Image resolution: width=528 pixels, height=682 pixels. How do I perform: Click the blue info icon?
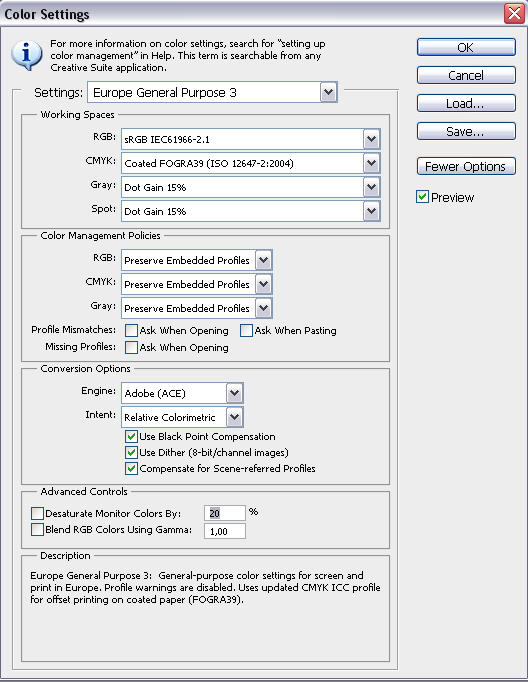coord(27,55)
